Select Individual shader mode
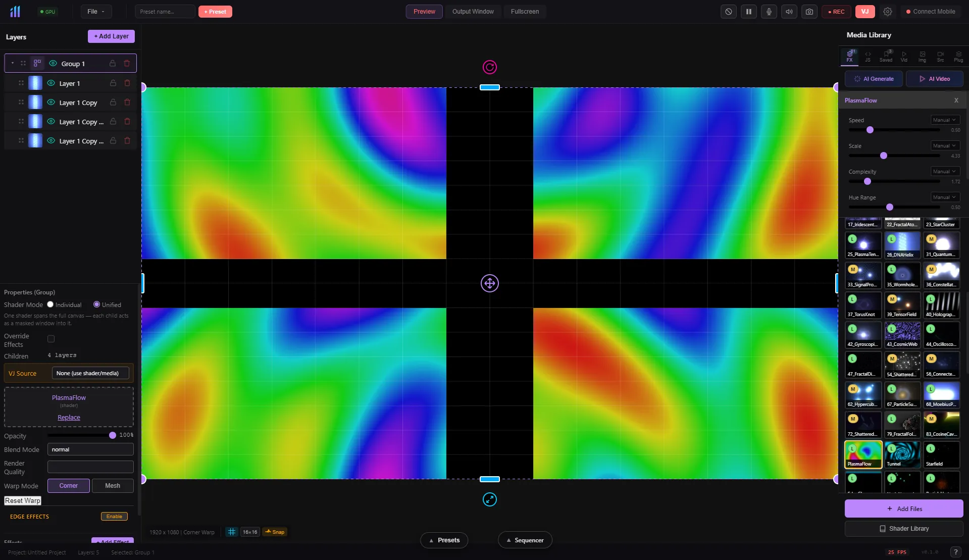The image size is (969, 560). (50, 304)
